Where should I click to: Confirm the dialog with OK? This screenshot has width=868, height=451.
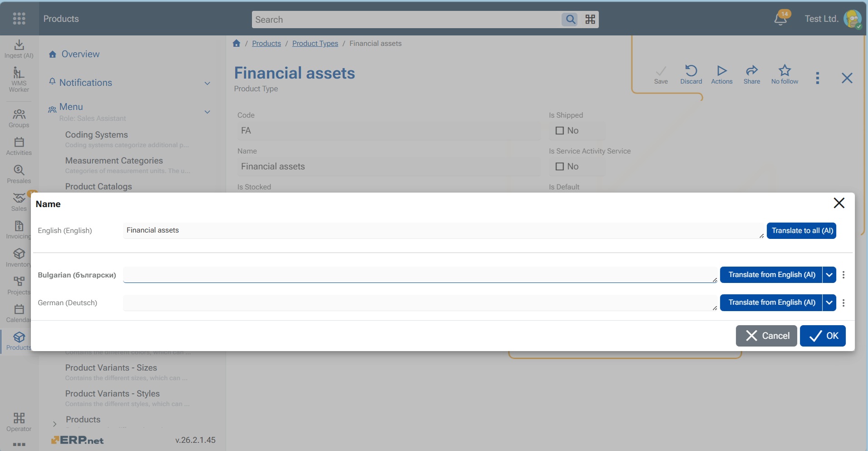tap(823, 336)
